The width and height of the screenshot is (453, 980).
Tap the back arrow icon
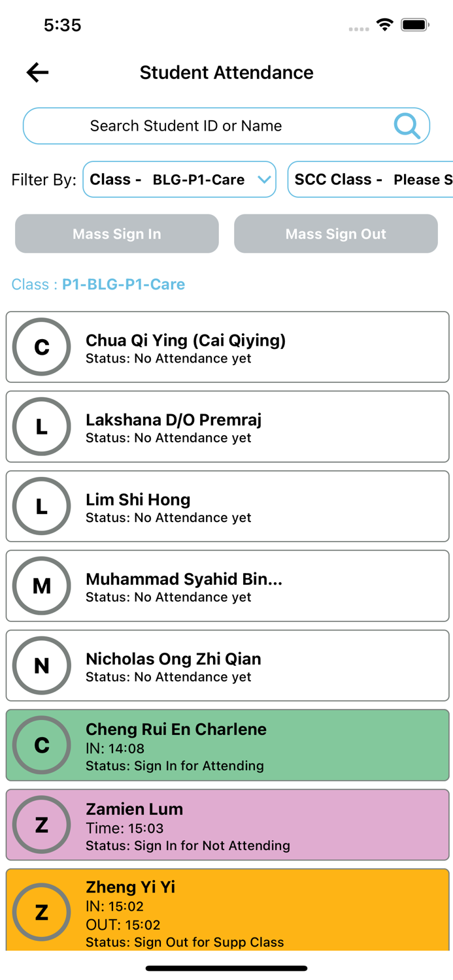[38, 73]
